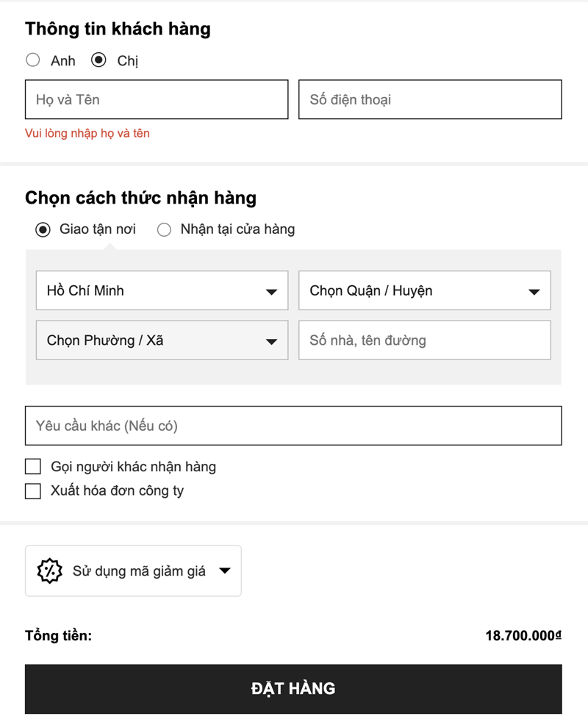The width and height of the screenshot is (588, 719).
Task: Click the Số nhà, tên đường field
Action: point(425,340)
